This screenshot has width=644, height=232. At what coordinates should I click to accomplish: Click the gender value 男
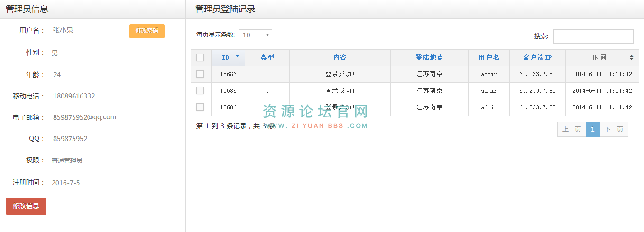click(x=55, y=53)
